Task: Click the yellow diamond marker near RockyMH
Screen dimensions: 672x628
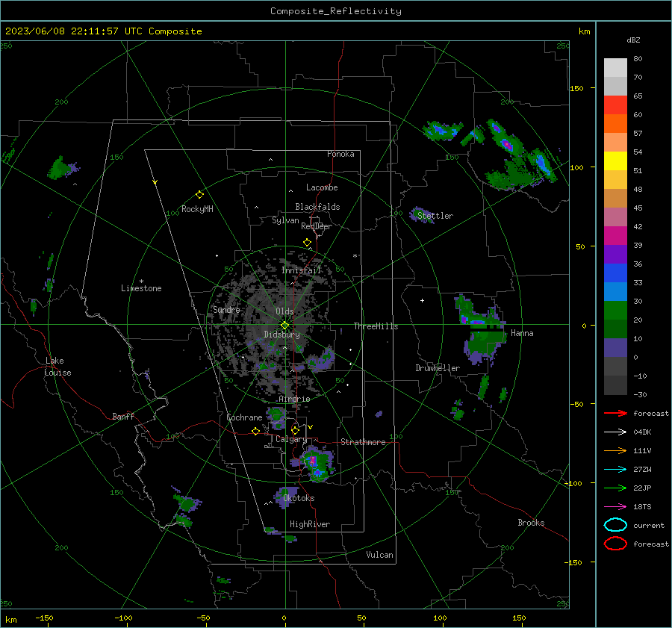Action: point(199,195)
